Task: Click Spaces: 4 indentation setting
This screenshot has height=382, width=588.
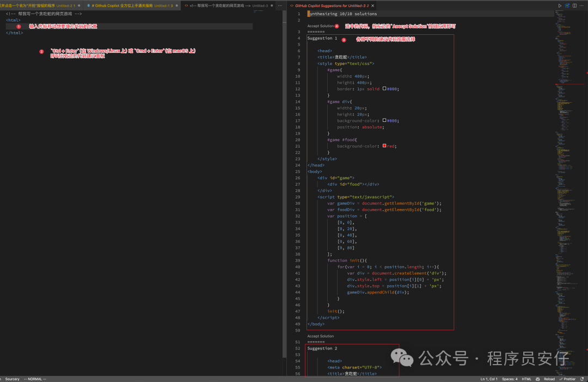Action: pos(510,379)
